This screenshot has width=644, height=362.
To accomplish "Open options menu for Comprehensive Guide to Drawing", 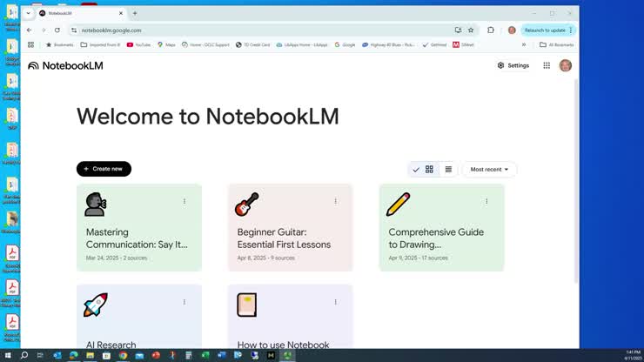I will (x=486, y=201).
